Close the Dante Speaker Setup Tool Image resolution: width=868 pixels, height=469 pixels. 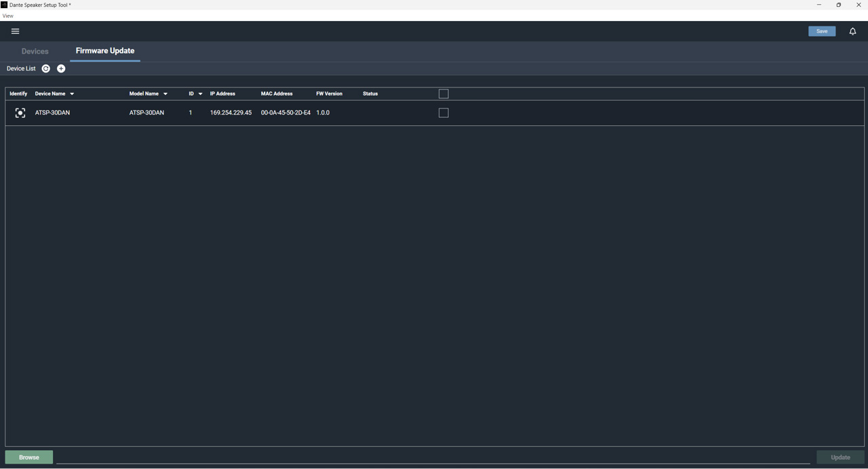[859, 5]
